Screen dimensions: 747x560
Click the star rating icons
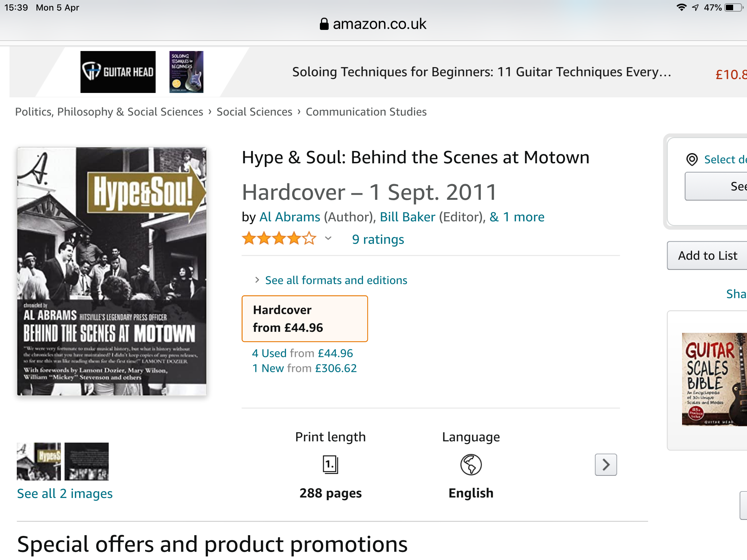click(x=279, y=238)
